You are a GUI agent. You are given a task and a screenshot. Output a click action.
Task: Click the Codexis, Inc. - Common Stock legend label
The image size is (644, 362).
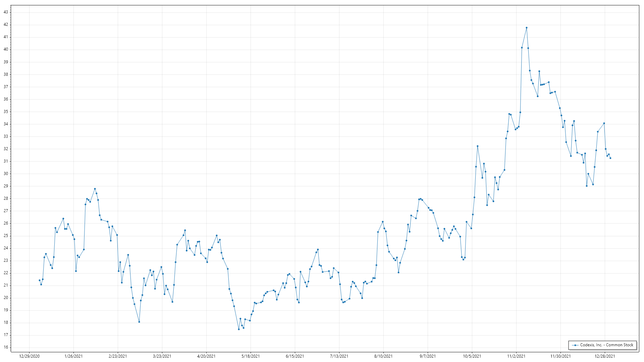(606, 345)
